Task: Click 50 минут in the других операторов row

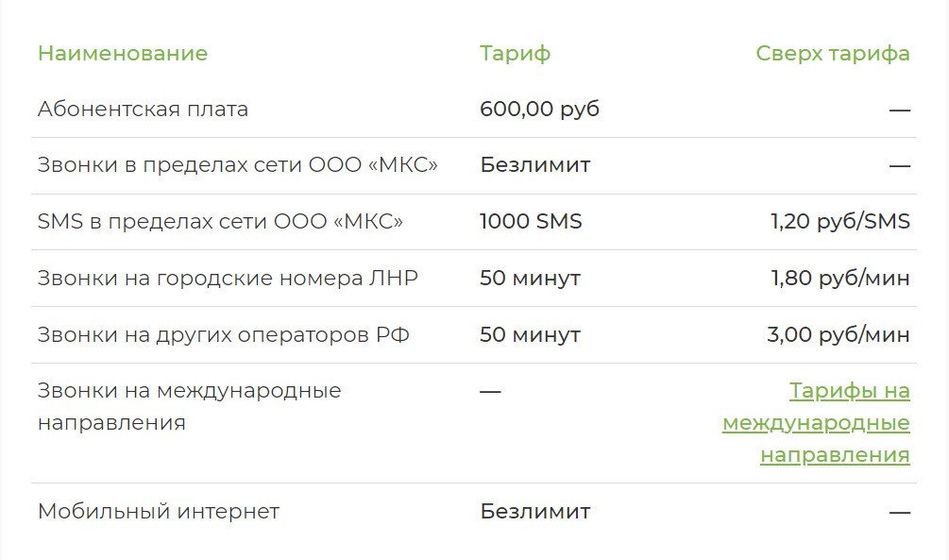Action: pos(530,335)
